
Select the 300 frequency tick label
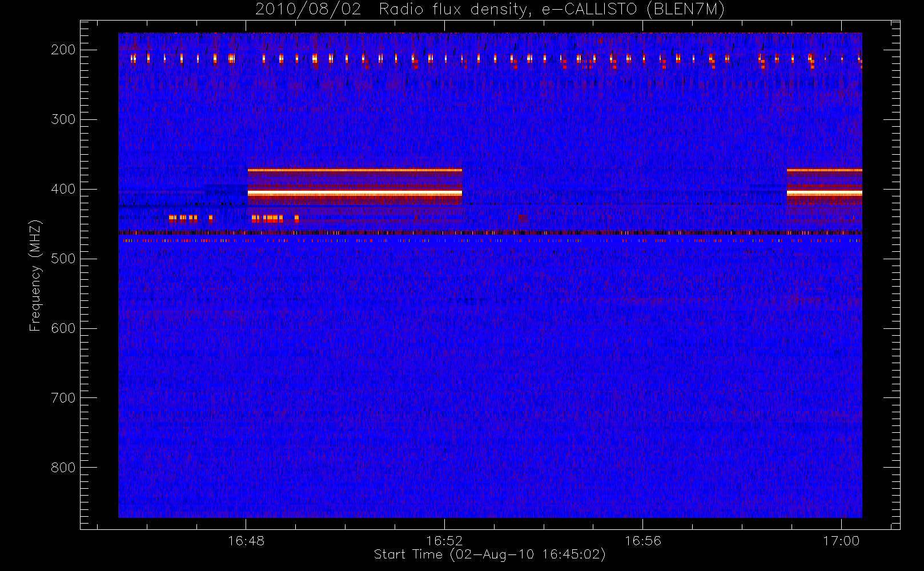click(63, 119)
